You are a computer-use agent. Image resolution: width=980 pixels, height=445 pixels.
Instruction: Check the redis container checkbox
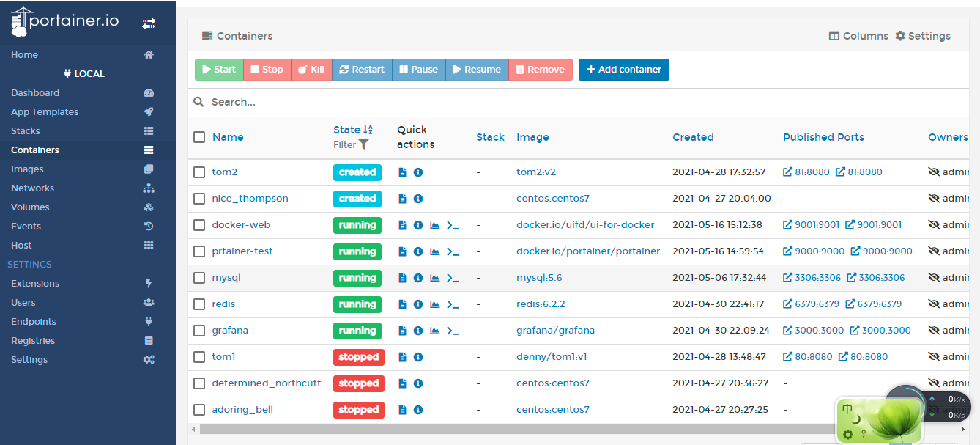tap(199, 304)
